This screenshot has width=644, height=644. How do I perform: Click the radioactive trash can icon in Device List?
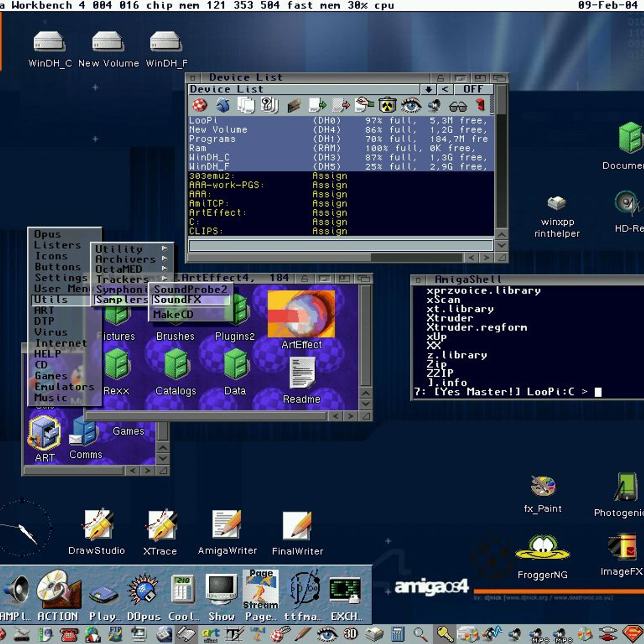coord(387,105)
